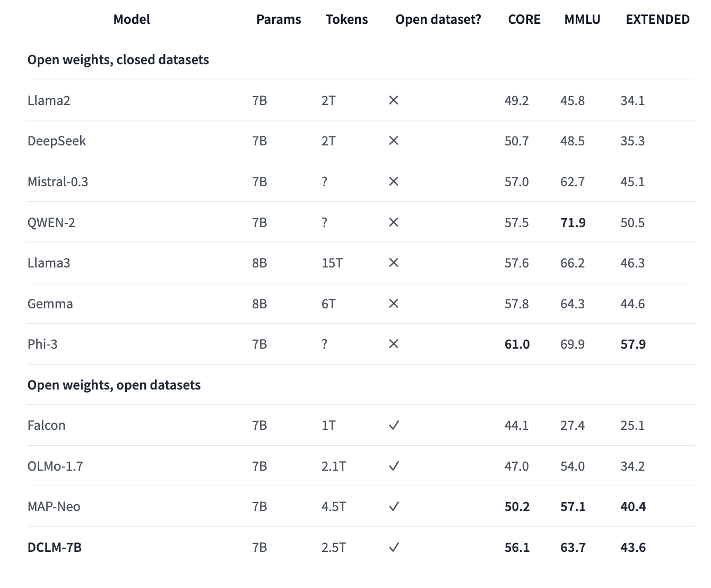Click the X mark in the Gemma row
The height and width of the screenshot is (588, 711).
coord(393,304)
